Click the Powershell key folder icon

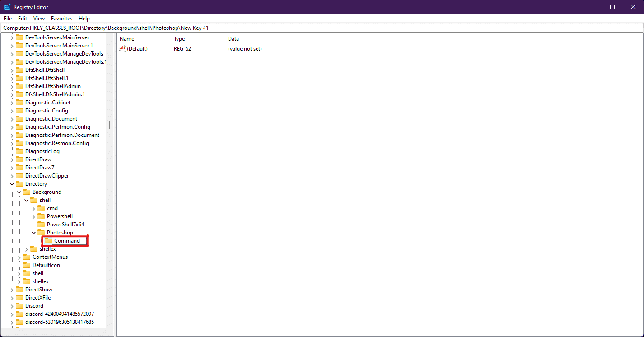pos(40,216)
